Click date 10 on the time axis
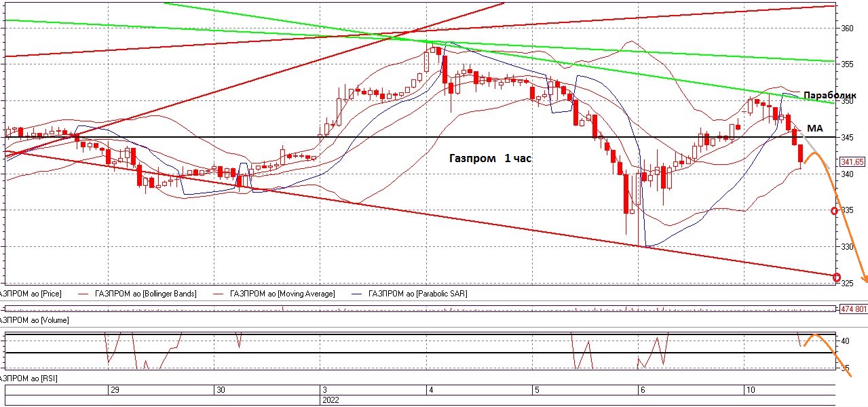This screenshot has width=868, height=407. coord(751,390)
